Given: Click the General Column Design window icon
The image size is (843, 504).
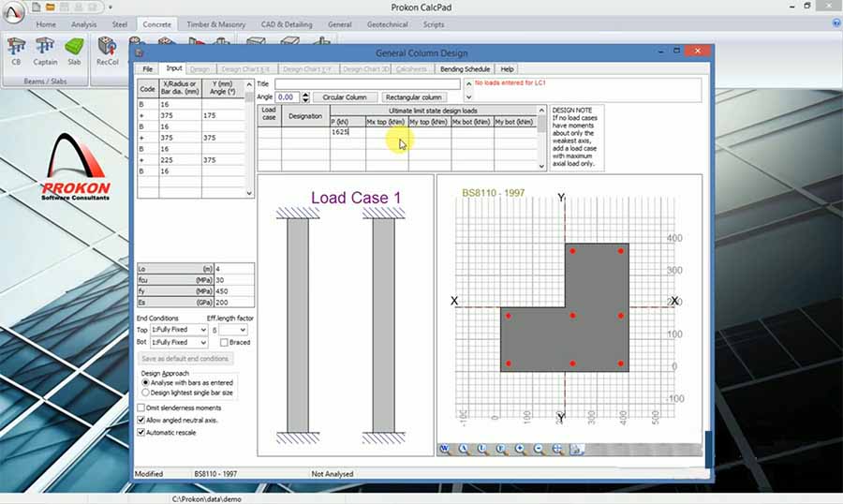Looking at the screenshot, I should (140, 52).
